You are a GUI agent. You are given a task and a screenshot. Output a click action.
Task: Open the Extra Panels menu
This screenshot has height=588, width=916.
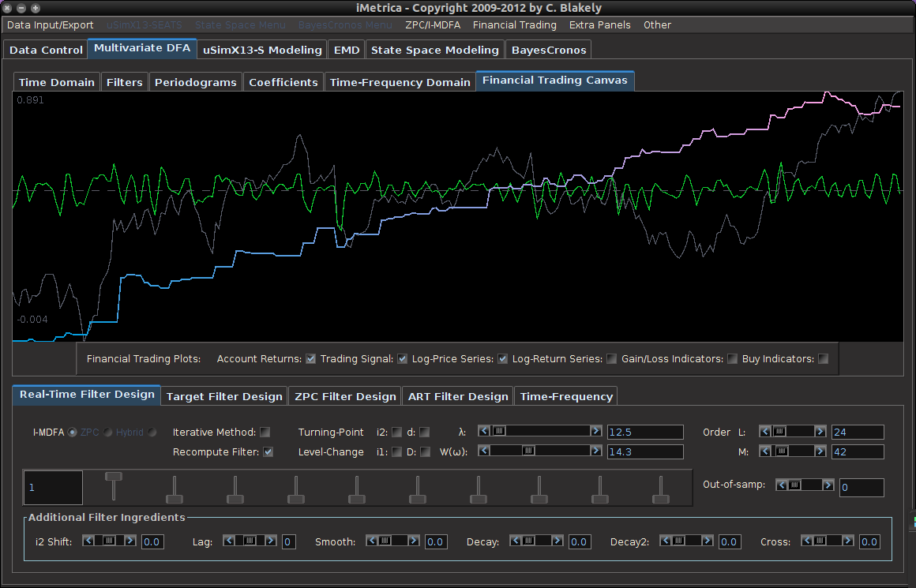pyautogui.click(x=599, y=24)
